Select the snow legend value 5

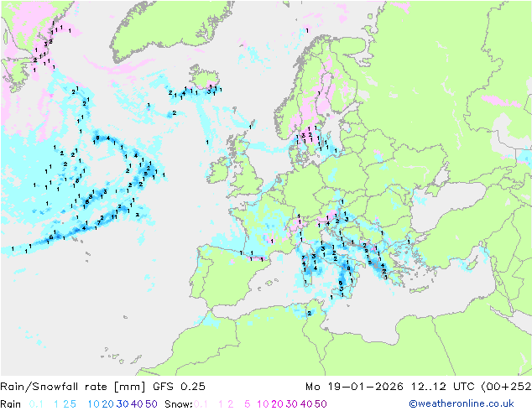(x=248, y=404)
